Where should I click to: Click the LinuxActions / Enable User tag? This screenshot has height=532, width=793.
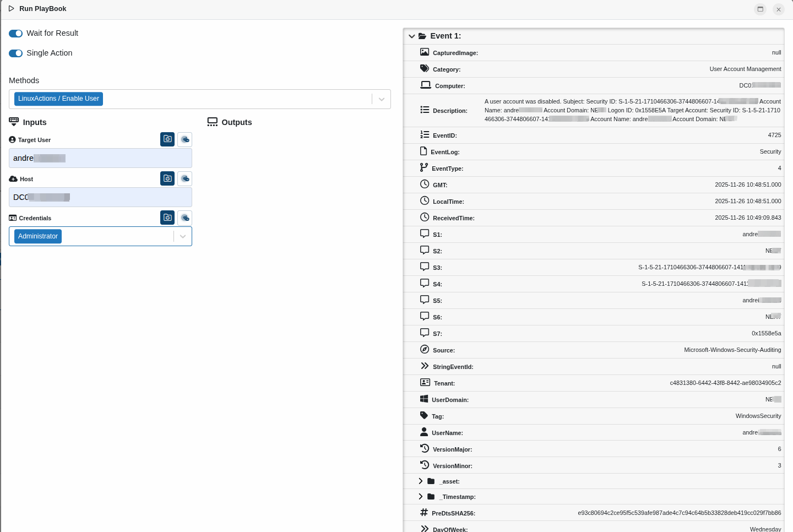58,99
